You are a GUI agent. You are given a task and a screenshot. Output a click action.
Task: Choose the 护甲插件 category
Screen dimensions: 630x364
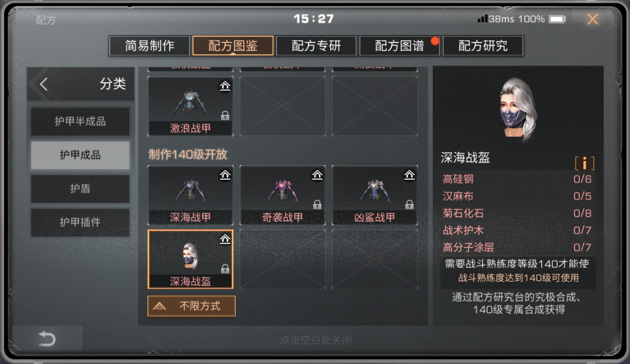[80, 222]
